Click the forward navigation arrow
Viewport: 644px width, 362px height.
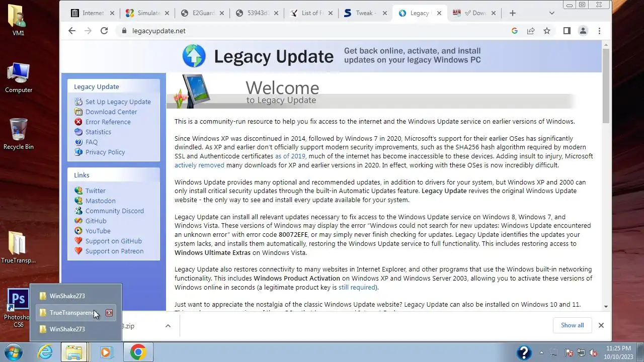click(x=88, y=31)
